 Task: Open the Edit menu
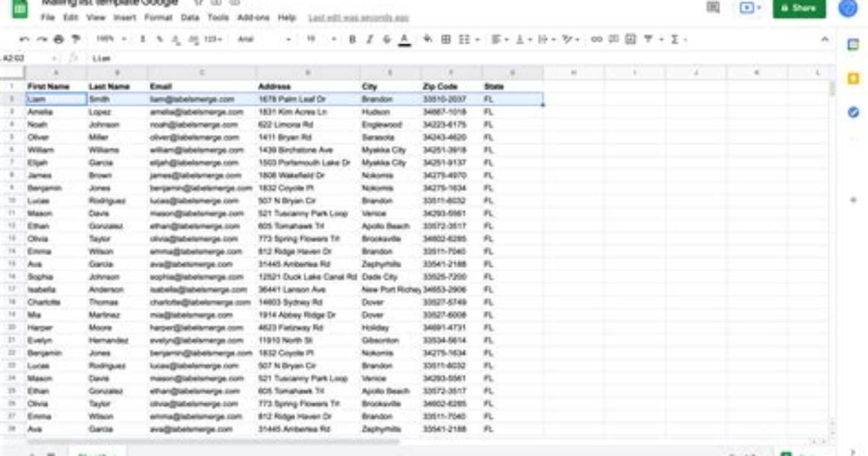click(x=70, y=17)
